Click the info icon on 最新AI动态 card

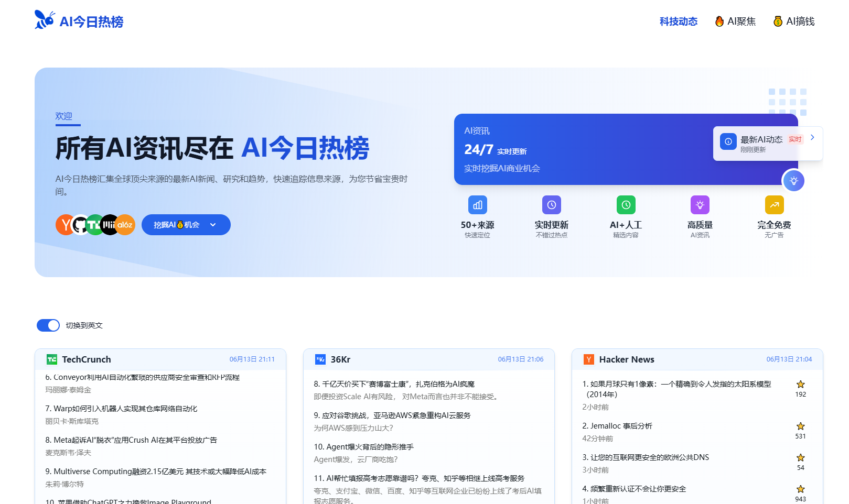(728, 141)
